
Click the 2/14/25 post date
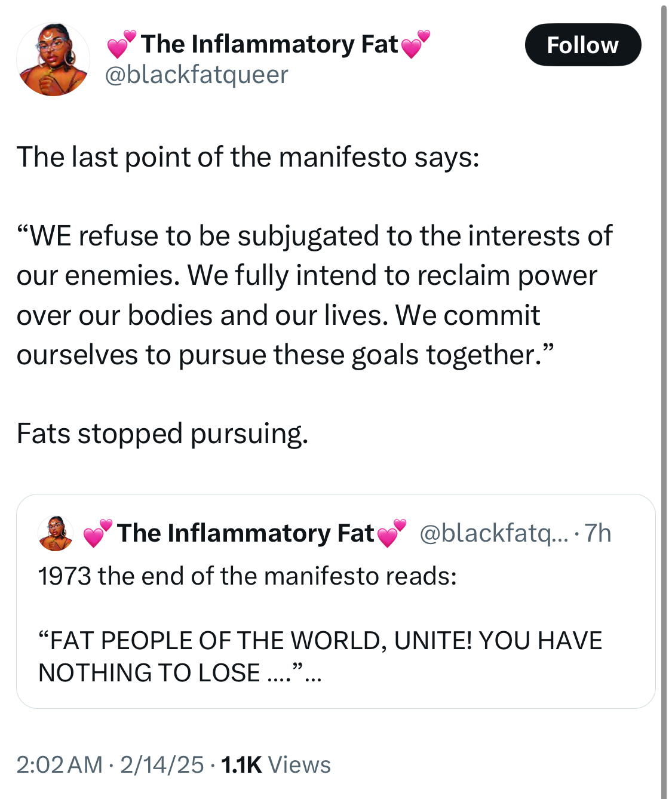point(162,765)
